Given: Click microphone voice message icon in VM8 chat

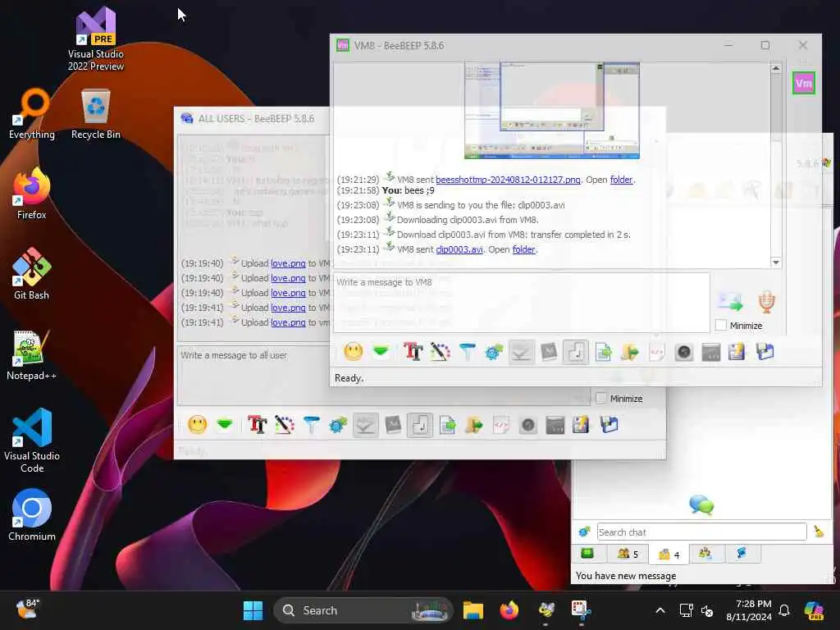Looking at the screenshot, I should 767,302.
